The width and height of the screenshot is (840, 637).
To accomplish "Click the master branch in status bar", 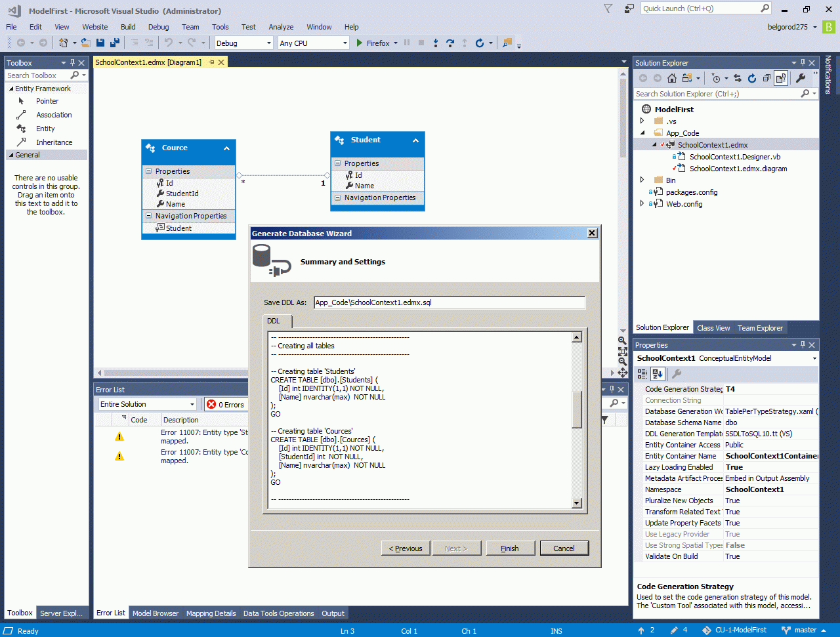I will pyautogui.click(x=805, y=630).
